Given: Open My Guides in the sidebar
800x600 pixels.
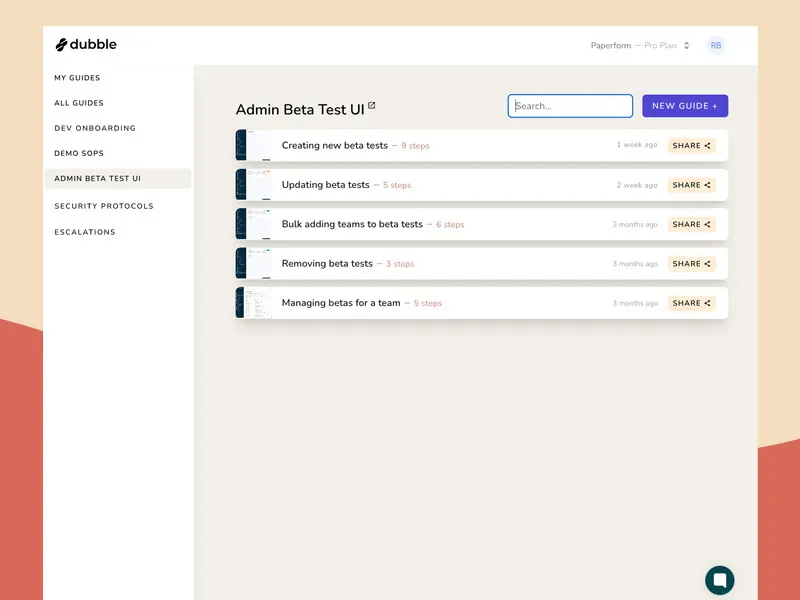Looking at the screenshot, I should (77, 78).
